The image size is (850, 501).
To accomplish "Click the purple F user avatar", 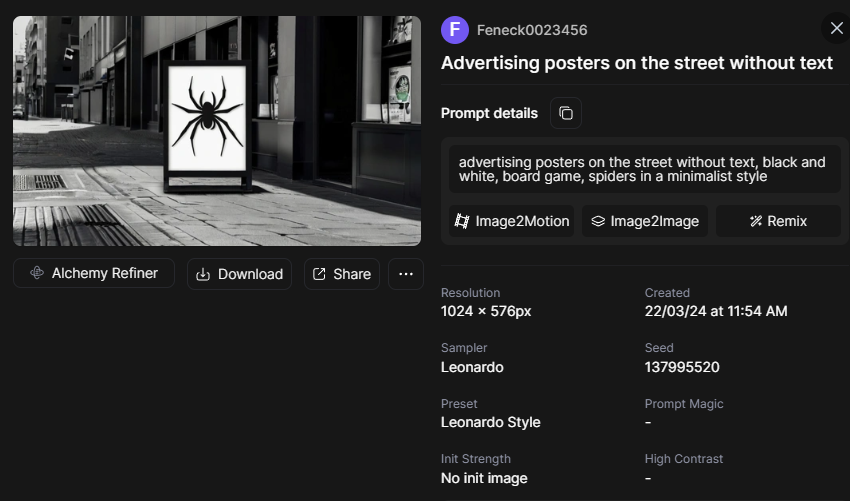I will [x=455, y=30].
